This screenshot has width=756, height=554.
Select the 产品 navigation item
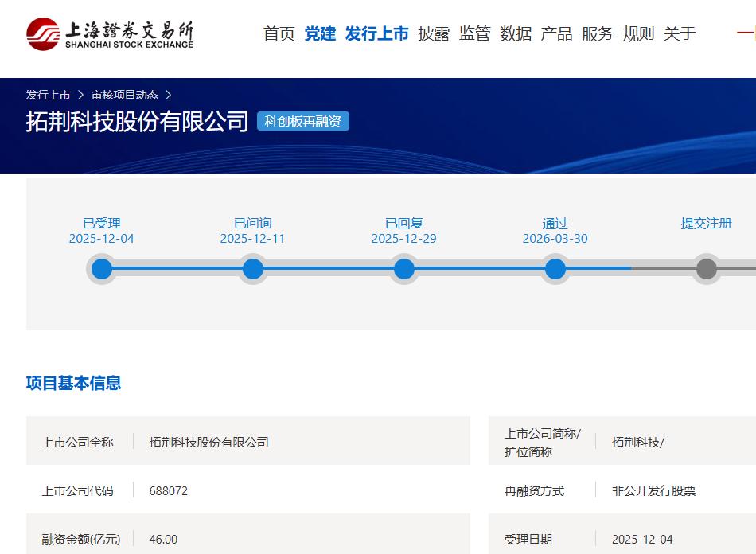pos(556,33)
